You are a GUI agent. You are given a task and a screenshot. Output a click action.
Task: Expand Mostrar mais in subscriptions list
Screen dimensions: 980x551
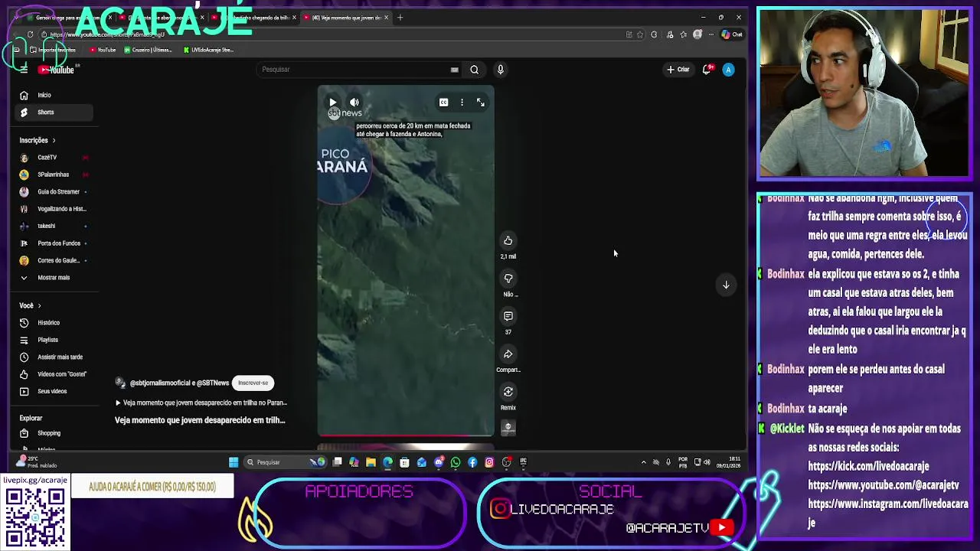click(x=54, y=278)
